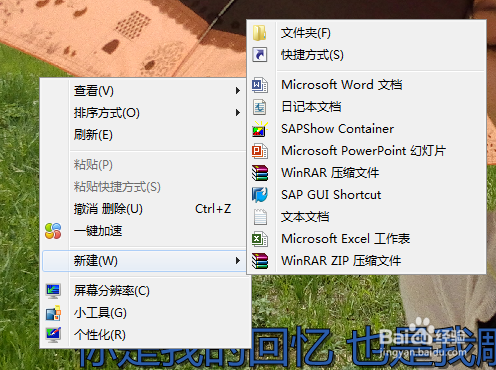
Task: Click the journal icon beside 日记本文档
Action: (x=260, y=107)
